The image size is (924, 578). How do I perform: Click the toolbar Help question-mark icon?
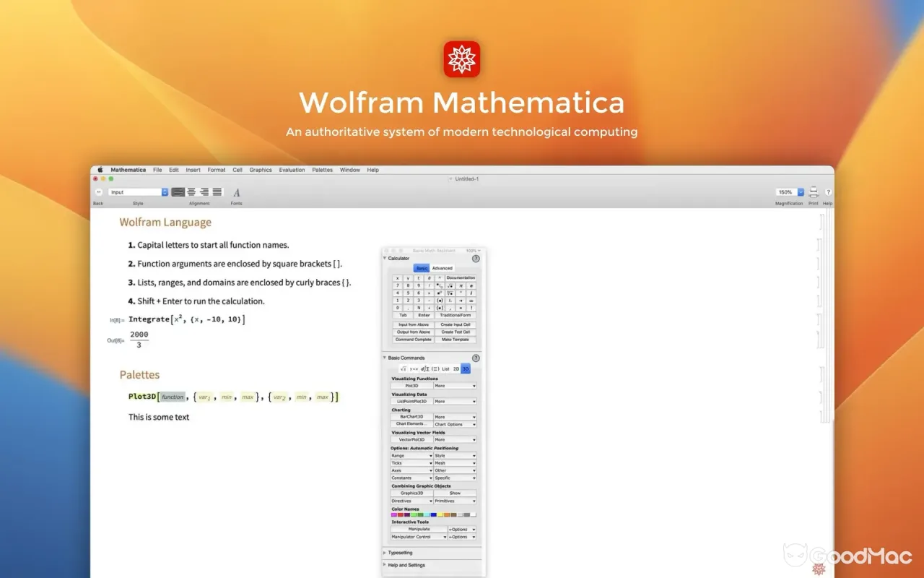(828, 192)
